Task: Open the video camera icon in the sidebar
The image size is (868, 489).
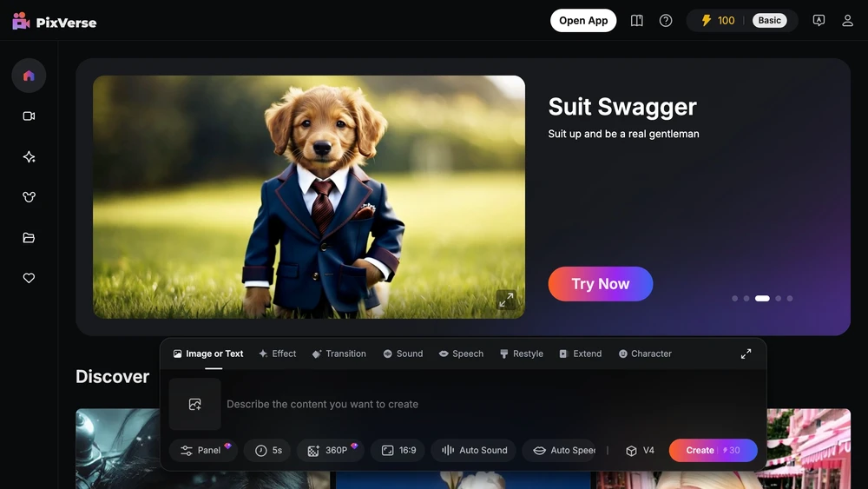Action: [x=29, y=116]
